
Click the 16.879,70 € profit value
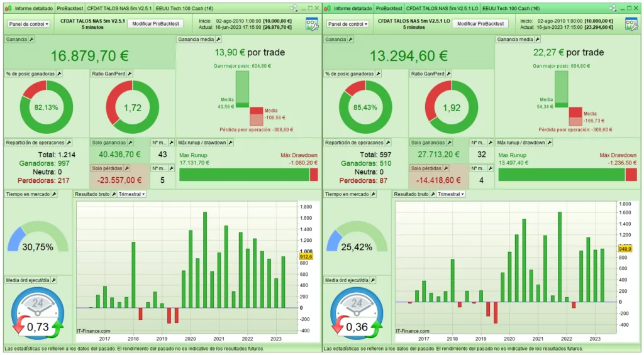click(x=89, y=56)
